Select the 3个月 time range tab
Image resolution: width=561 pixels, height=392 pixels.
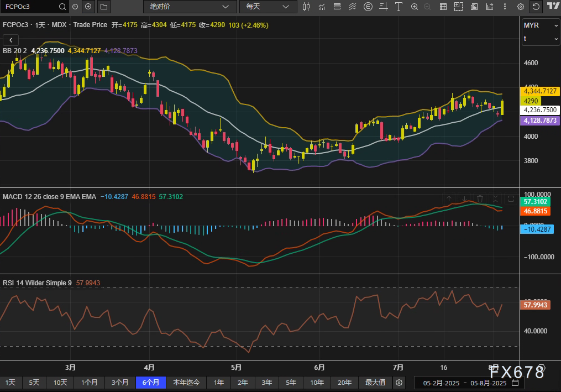tap(120, 383)
